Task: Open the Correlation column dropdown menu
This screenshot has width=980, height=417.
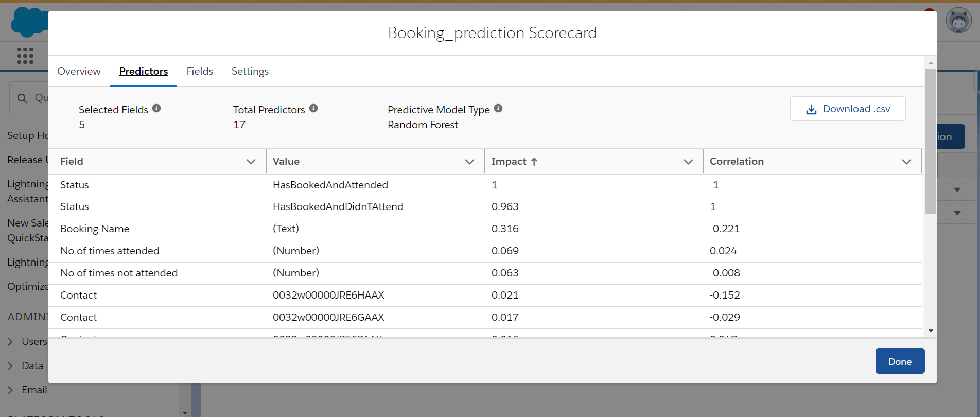Action: click(906, 162)
